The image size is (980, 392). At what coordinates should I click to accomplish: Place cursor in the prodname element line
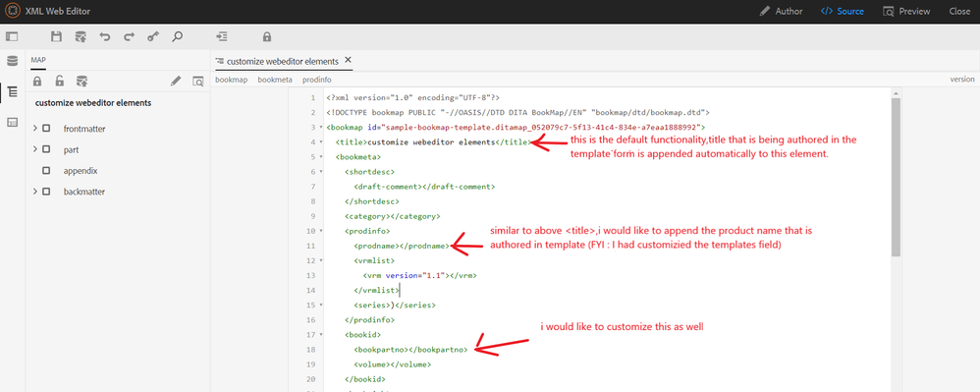click(x=402, y=247)
